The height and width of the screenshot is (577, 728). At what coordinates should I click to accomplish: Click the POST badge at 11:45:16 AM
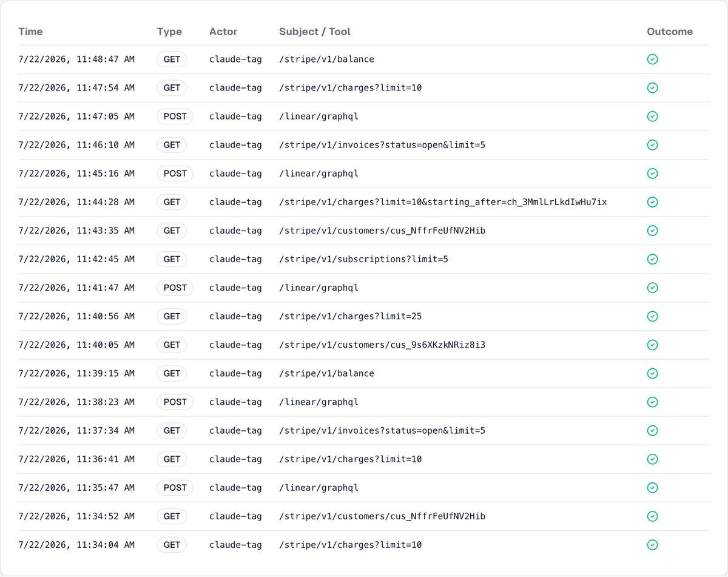pyautogui.click(x=175, y=174)
